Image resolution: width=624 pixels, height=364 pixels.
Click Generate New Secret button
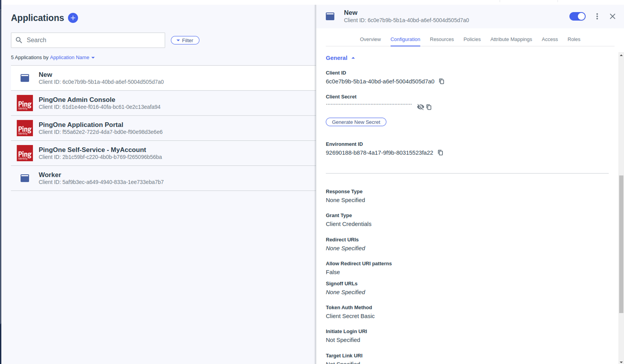[x=356, y=122]
